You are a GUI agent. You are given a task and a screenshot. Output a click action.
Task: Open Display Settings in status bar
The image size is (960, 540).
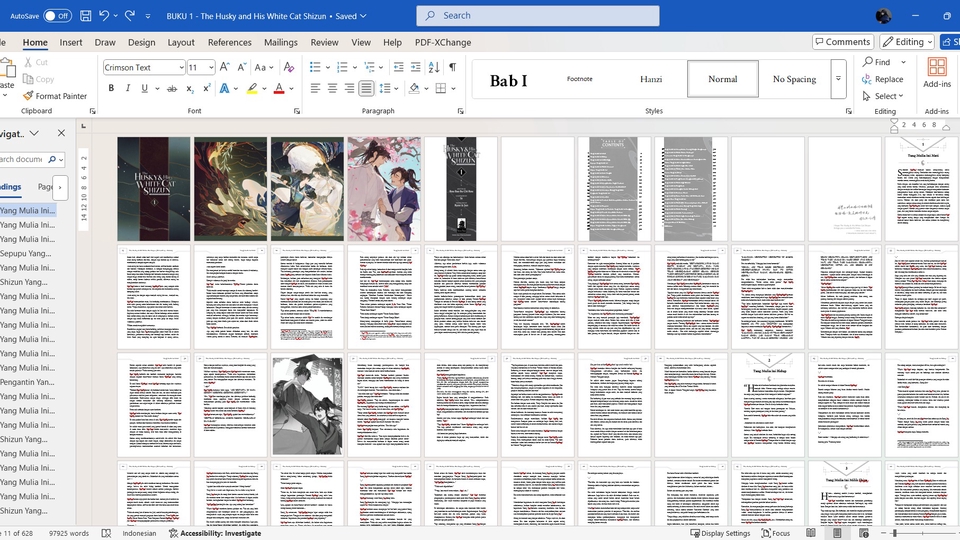720,533
